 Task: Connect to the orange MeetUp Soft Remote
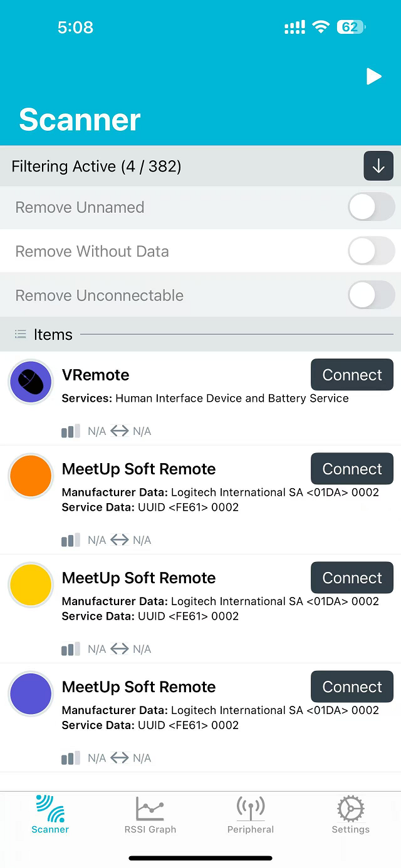point(352,469)
